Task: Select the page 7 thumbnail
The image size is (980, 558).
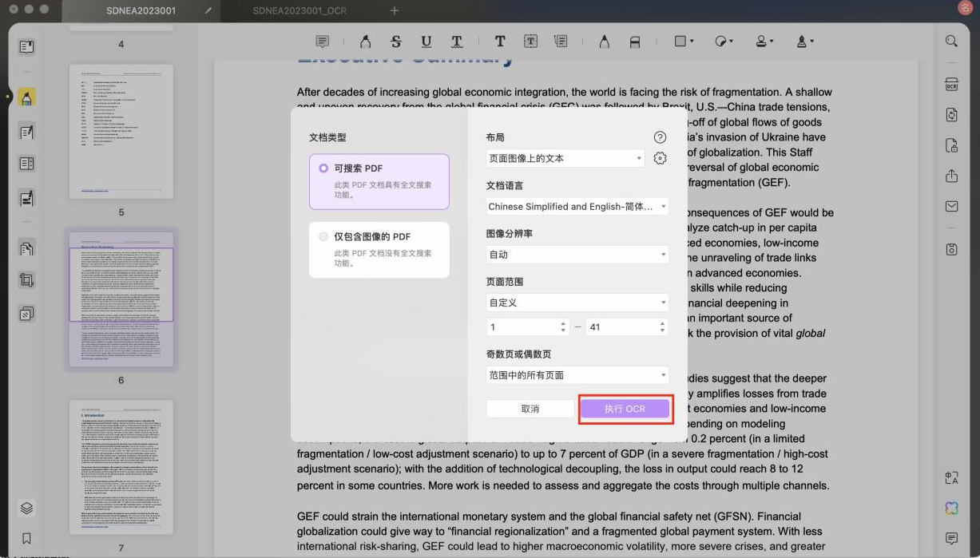Action: (121, 467)
